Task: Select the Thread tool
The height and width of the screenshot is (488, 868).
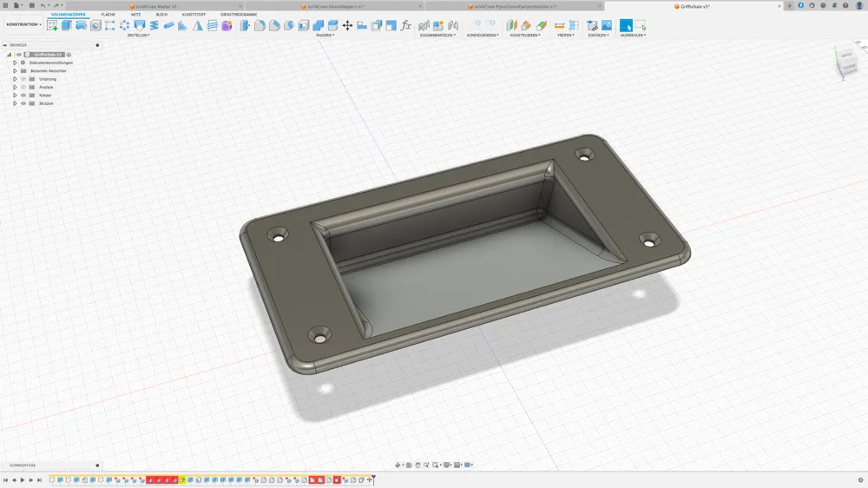Action: (x=212, y=25)
